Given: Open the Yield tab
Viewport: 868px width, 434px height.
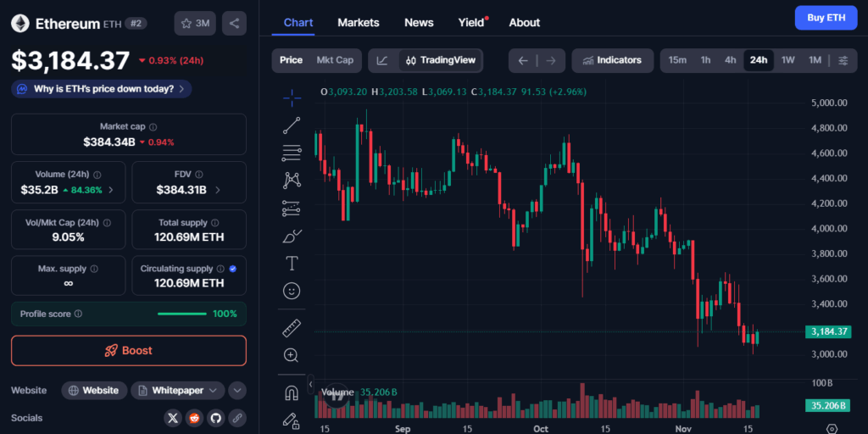Looking at the screenshot, I should pos(471,23).
